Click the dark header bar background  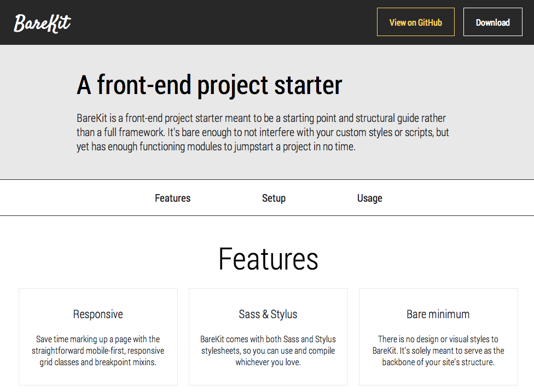(x=222, y=22)
